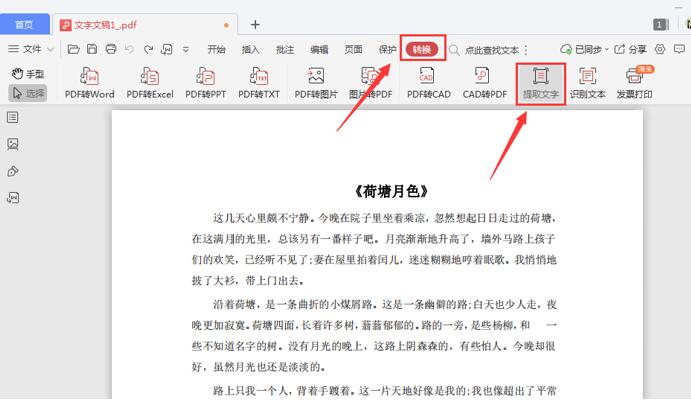Switch to the 页面 tab
The height and width of the screenshot is (400, 691).
click(x=353, y=50)
